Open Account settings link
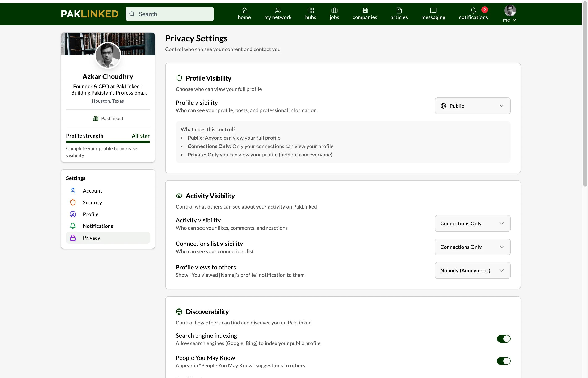 click(x=93, y=191)
